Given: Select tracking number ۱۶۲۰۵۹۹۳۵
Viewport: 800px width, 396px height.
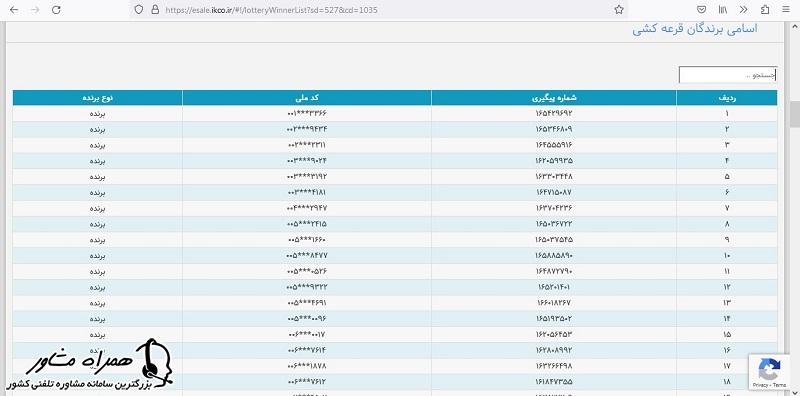Looking at the screenshot, I should click(554, 161).
